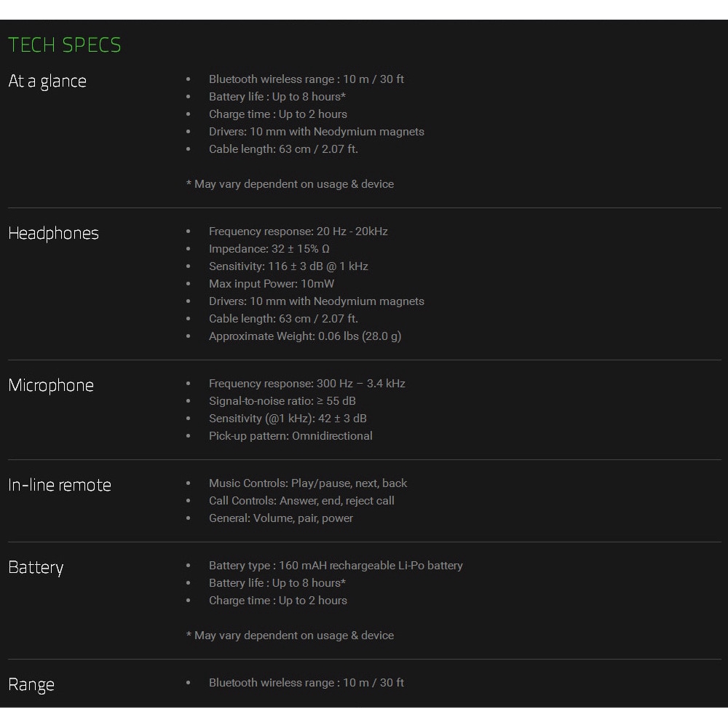
Task: Click Bluetooth wireless range under Range section
Action: coord(306,683)
